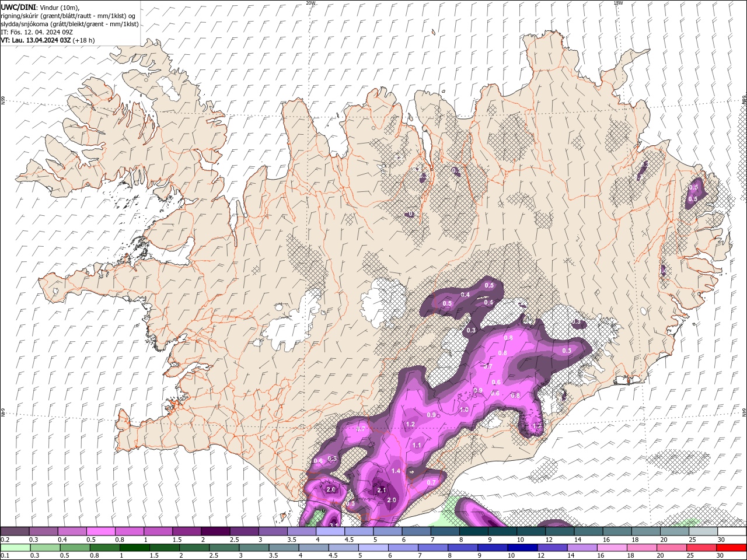This screenshot has width=747, height=560.
Task: Select the bright pink 0.5–0.8 swatch in top legend
Action: 100,531
